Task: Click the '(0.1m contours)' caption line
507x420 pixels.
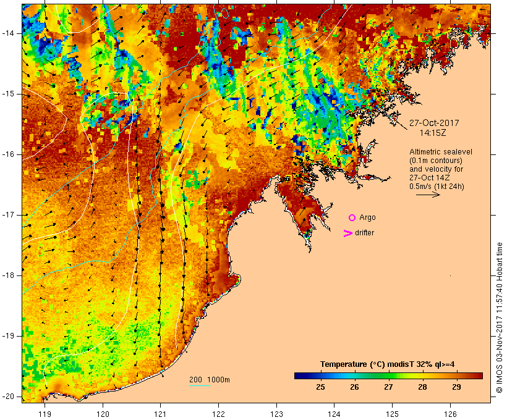Action: point(436,161)
